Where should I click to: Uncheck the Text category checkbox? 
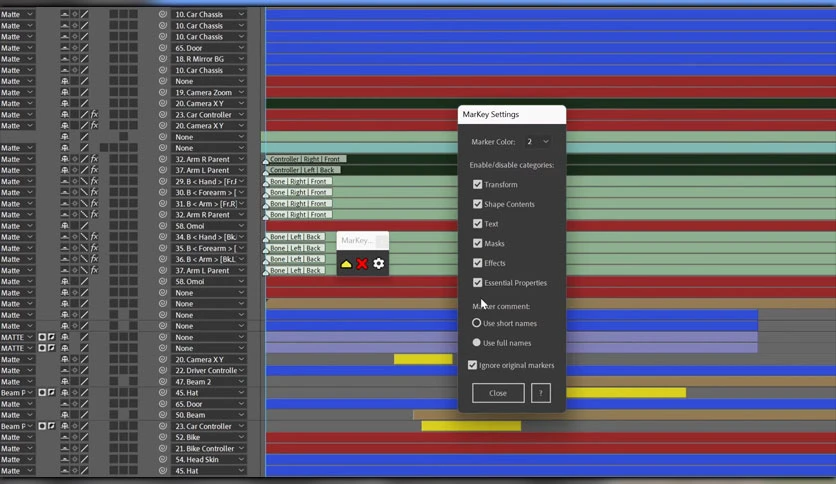[477, 224]
